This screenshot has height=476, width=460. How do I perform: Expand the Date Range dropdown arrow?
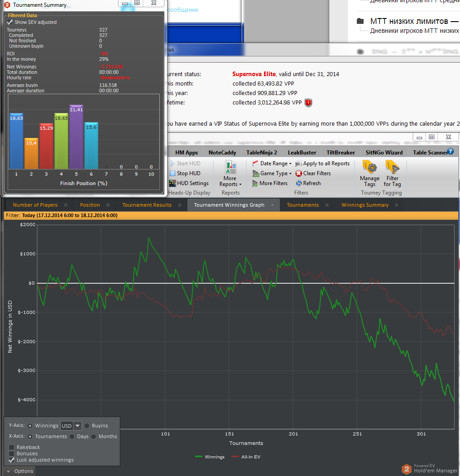tap(290, 164)
